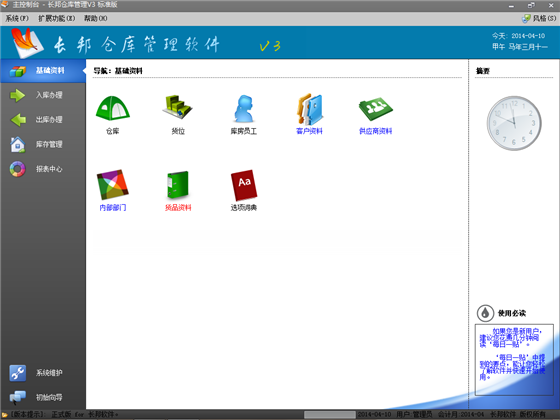Click the 仓库 text label
This screenshot has width=560, height=420.
[x=112, y=131]
